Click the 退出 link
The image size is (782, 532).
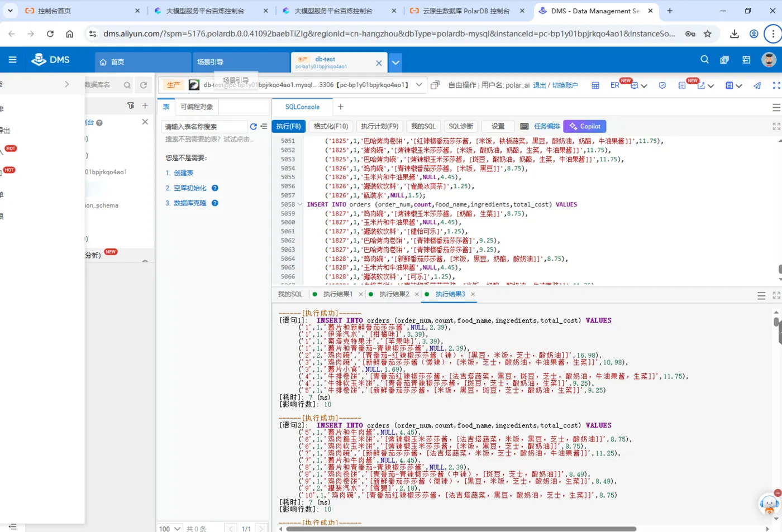pos(540,85)
